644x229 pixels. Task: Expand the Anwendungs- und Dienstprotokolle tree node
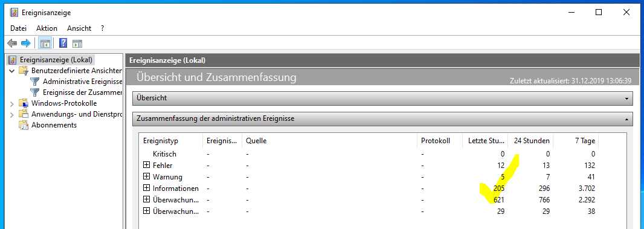click(12, 114)
